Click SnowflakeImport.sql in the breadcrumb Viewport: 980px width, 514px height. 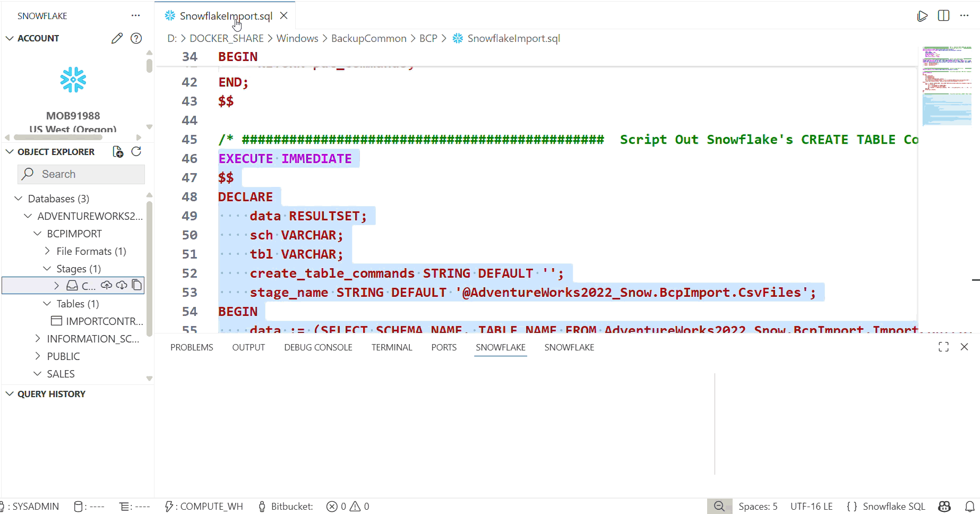coord(513,38)
